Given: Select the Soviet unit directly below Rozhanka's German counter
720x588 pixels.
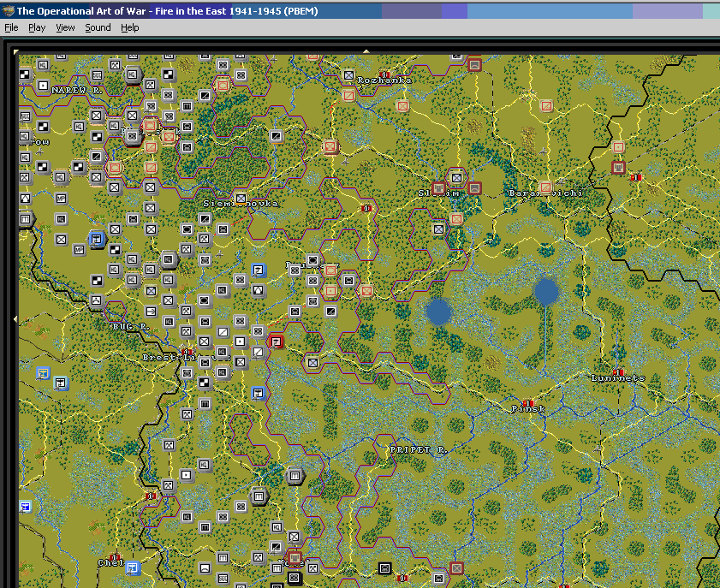Looking at the screenshot, I should coord(348,96).
